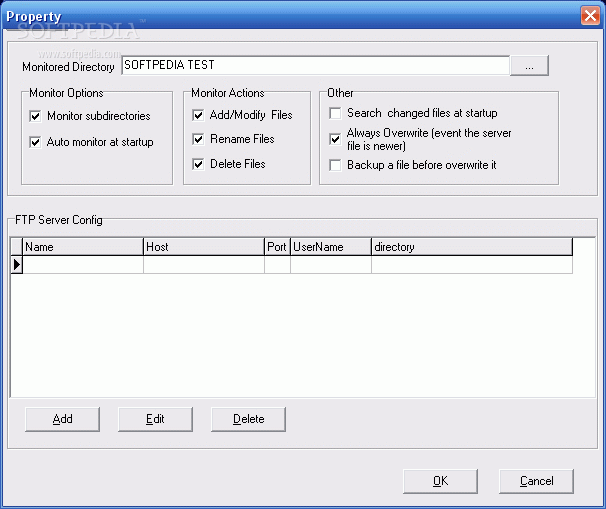
Task: Toggle Monitor subdirectories checkbox
Action: 35,116
